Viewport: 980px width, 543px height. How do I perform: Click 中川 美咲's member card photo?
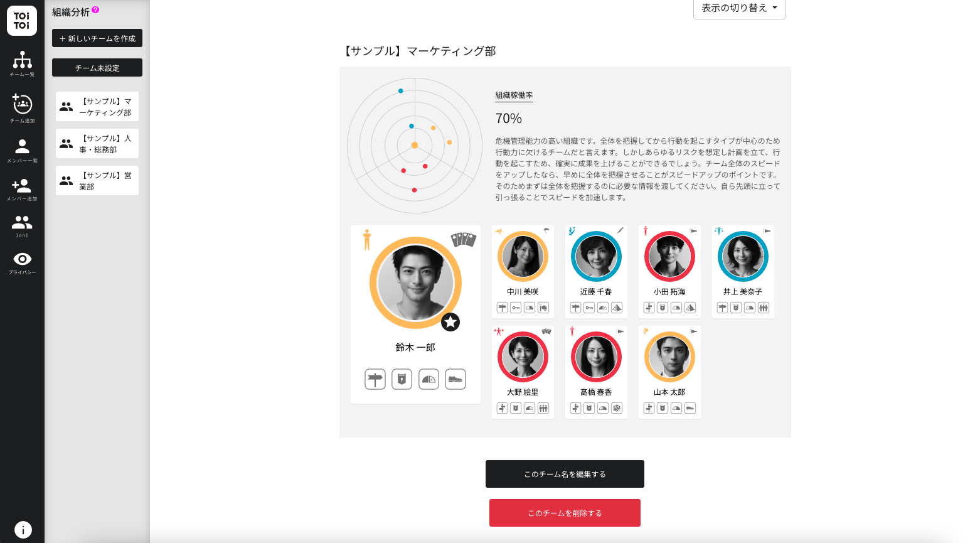pos(523,256)
